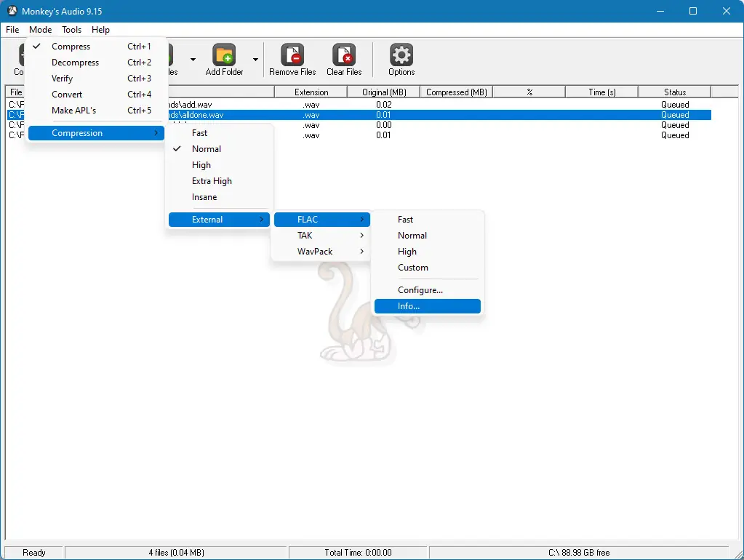Select the add.wav file row
The height and width of the screenshot is (560, 744).
coord(359,105)
